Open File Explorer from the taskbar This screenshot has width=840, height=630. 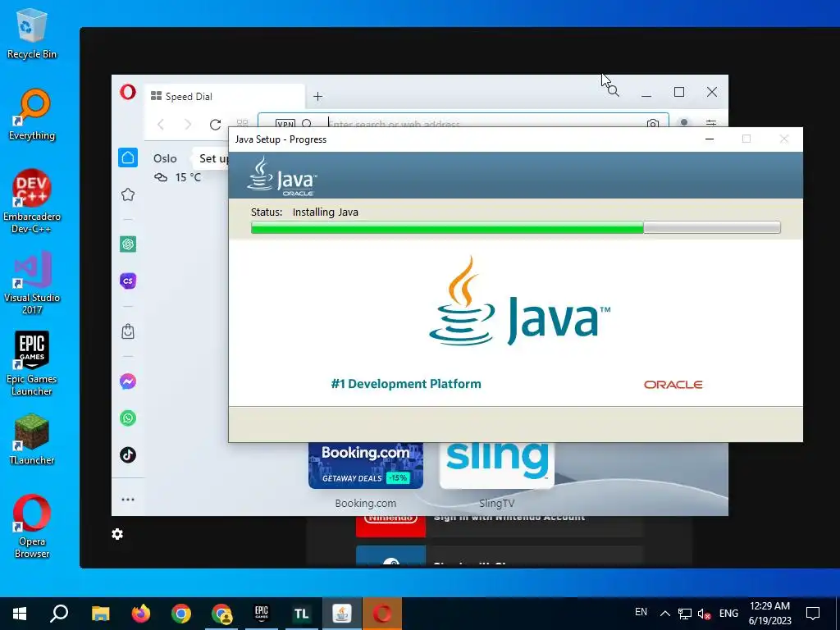coord(100,614)
